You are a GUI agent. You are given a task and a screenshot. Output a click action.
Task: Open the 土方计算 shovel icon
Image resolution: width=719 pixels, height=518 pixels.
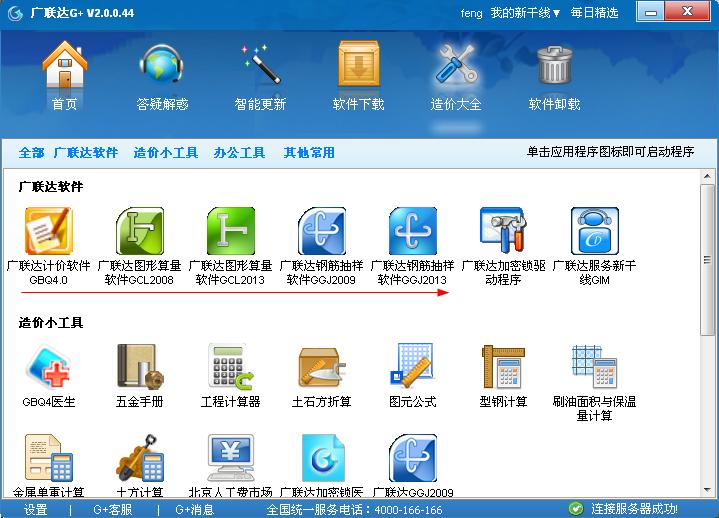pyautogui.click(x=139, y=458)
